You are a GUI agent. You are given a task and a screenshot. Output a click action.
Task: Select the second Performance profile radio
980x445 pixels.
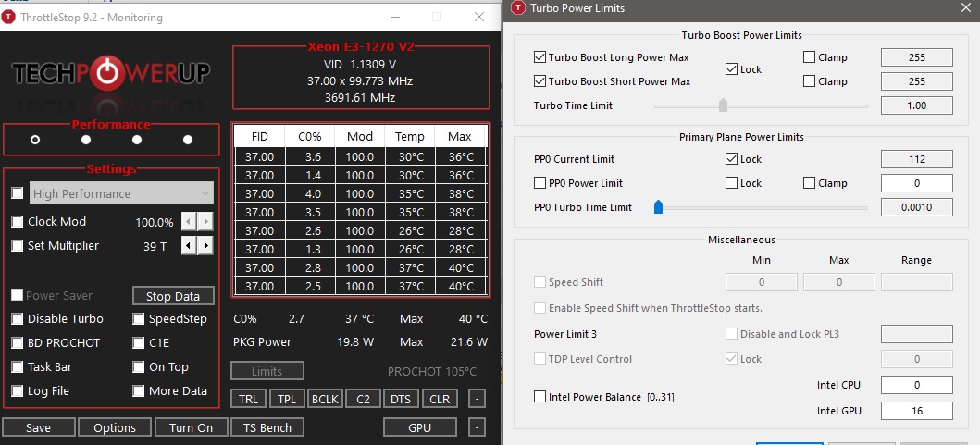86,140
